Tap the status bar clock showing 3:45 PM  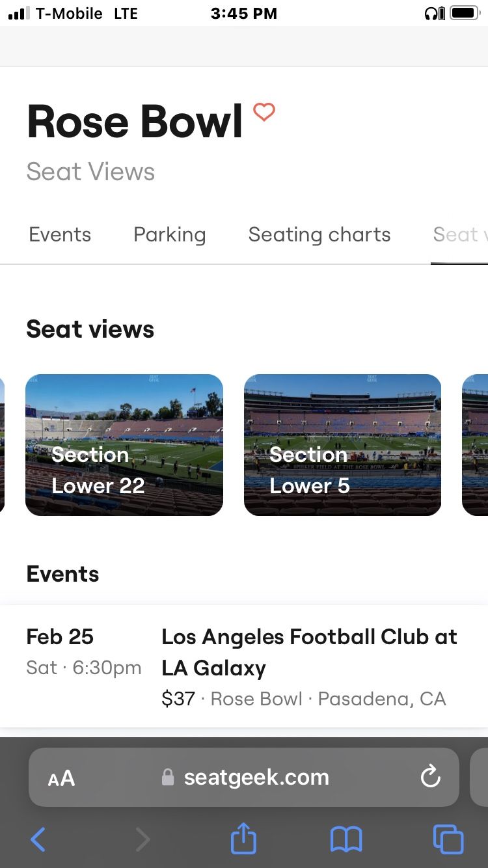244,14
